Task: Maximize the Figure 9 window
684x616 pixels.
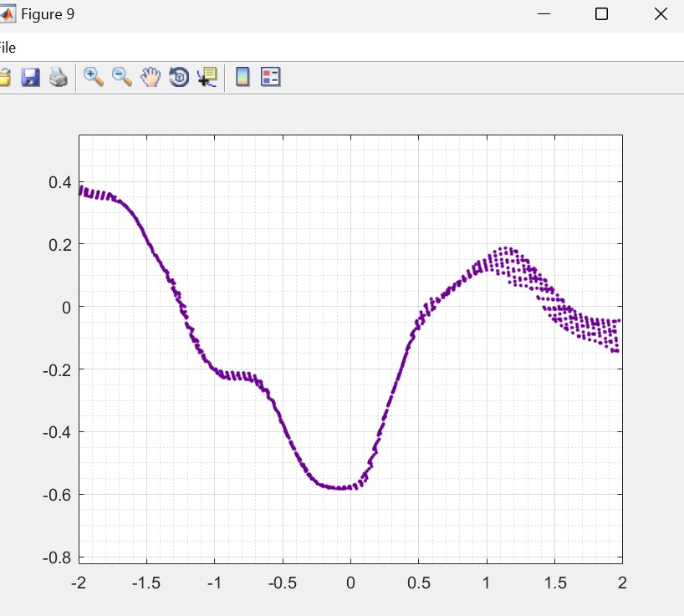Action: point(601,14)
